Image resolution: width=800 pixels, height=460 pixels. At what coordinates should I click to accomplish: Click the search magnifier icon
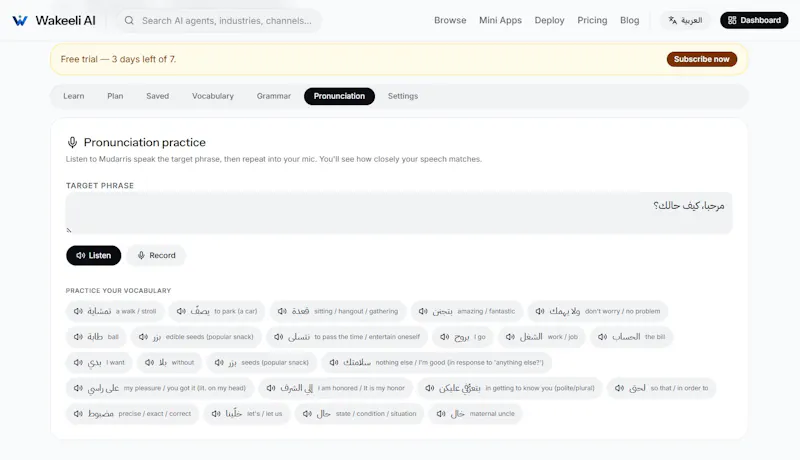point(129,20)
